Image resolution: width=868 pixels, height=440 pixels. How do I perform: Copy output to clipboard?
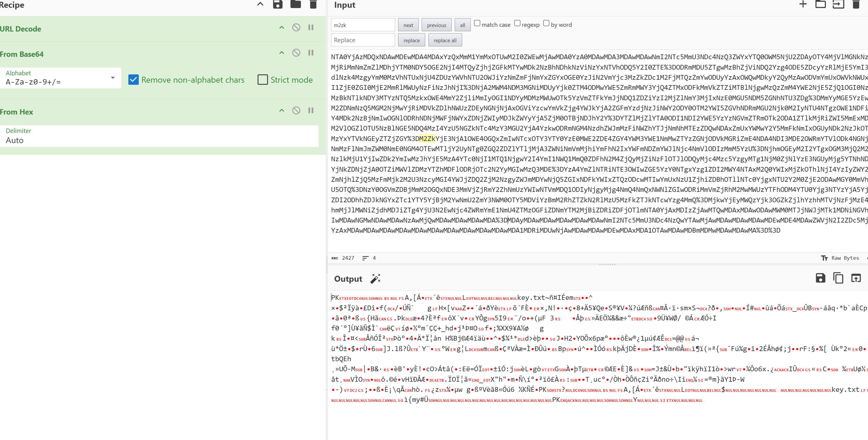[838, 278]
